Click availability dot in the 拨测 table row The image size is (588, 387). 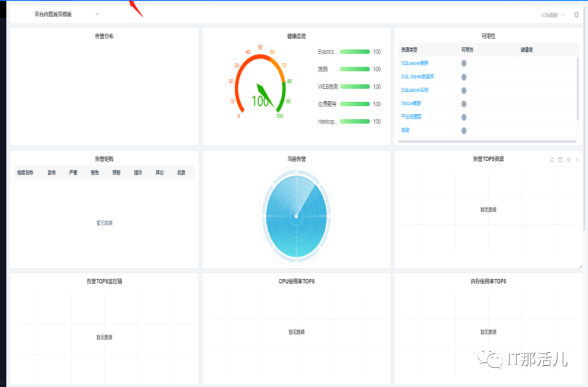click(464, 131)
